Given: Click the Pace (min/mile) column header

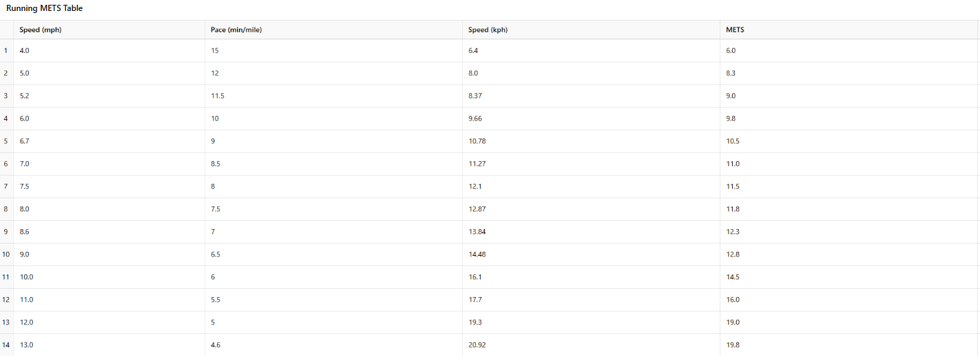Looking at the screenshot, I should pos(334,29).
